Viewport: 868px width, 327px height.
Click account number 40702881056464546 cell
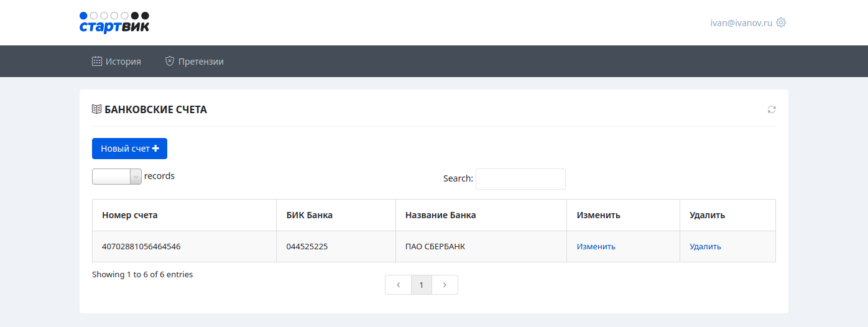pos(141,247)
